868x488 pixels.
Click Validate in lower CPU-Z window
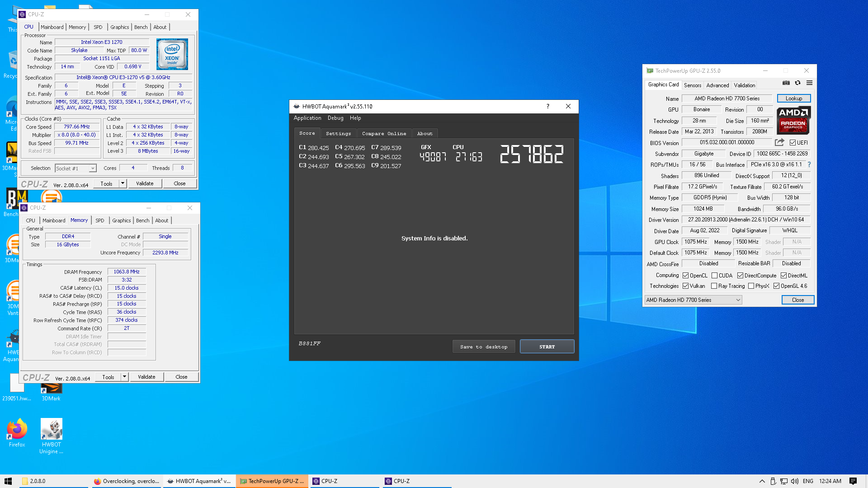[x=146, y=377]
